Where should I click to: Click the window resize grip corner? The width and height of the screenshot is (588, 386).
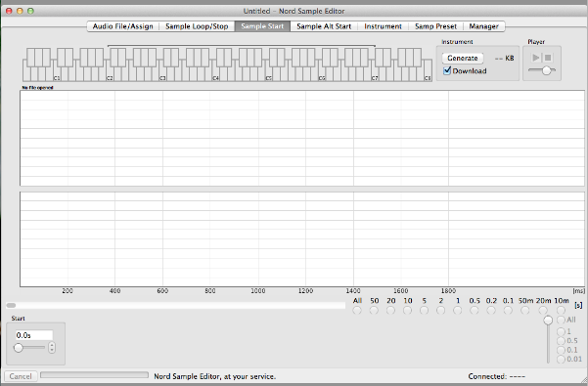point(583,381)
